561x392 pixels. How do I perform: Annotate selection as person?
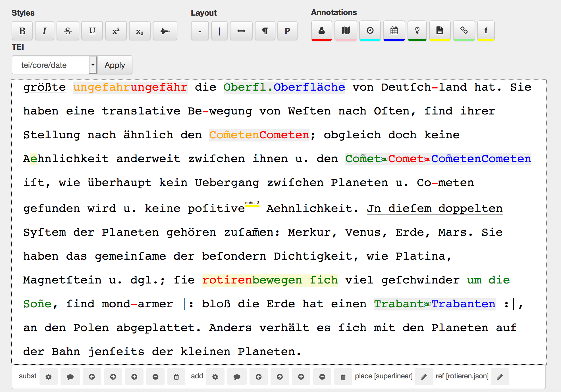322,30
